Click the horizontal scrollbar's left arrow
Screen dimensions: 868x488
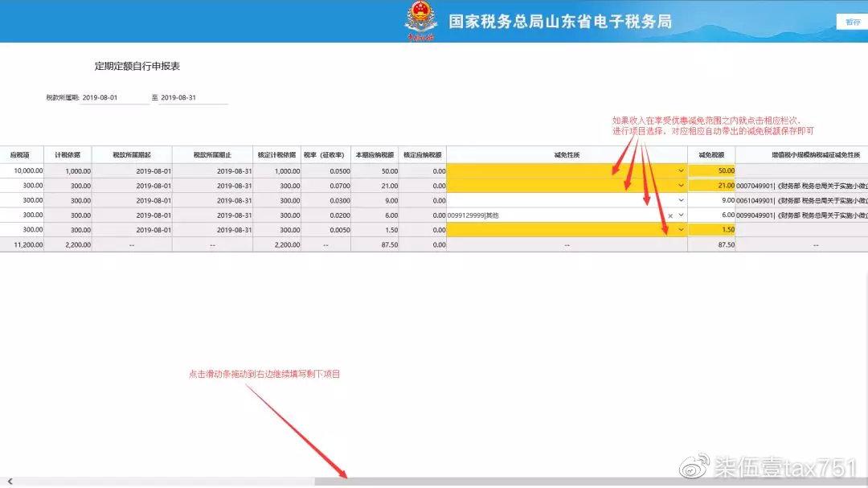pyautogui.click(x=10, y=482)
